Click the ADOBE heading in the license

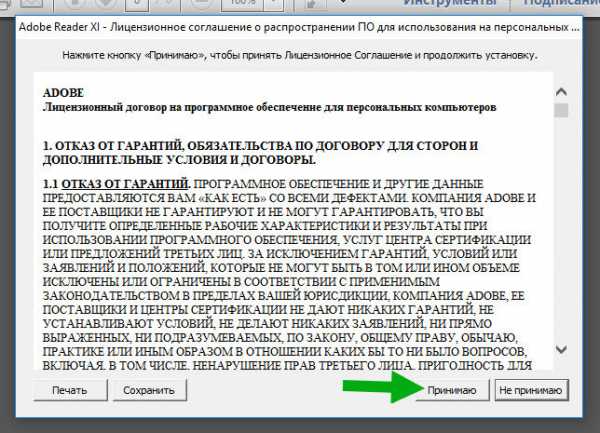[63, 93]
